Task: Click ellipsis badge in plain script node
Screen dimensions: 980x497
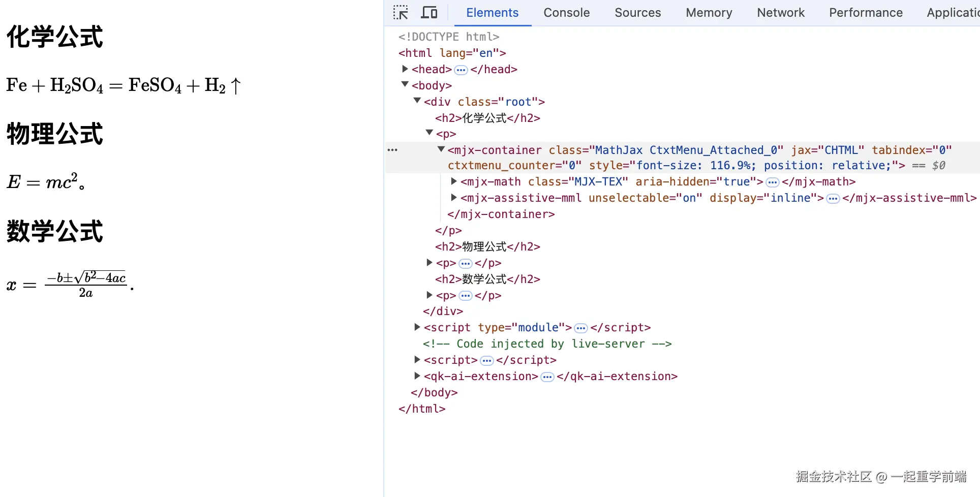Action: point(487,360)
